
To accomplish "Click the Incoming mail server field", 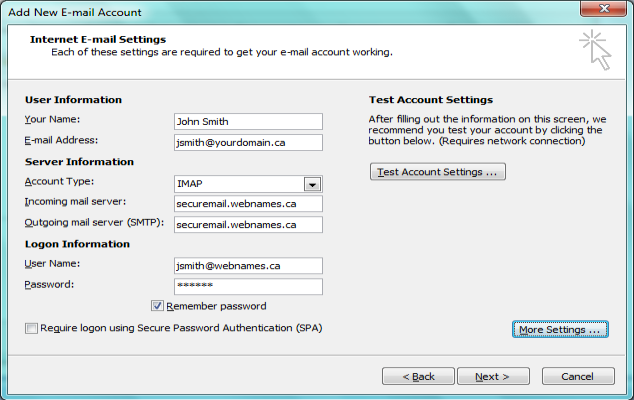I will pos(248,204).
